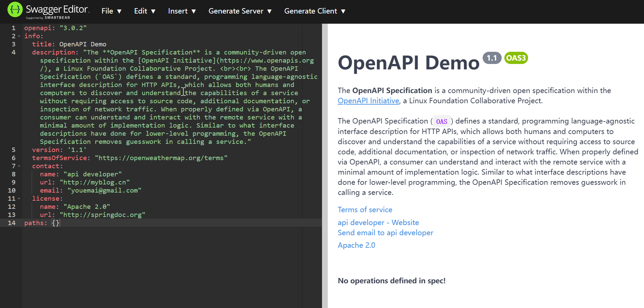Open the api developer - Website link

coord(378,223)
